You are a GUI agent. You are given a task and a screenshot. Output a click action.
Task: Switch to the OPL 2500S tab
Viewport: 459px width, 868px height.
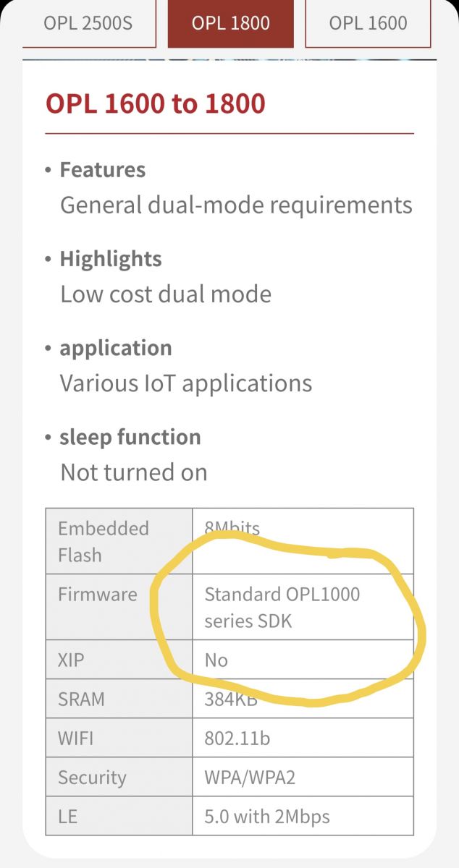[88, 23]
